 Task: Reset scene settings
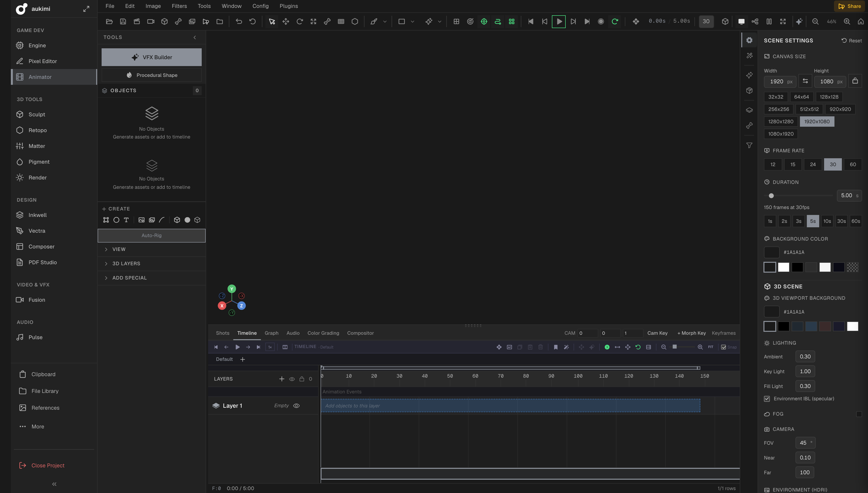point(851,41)
